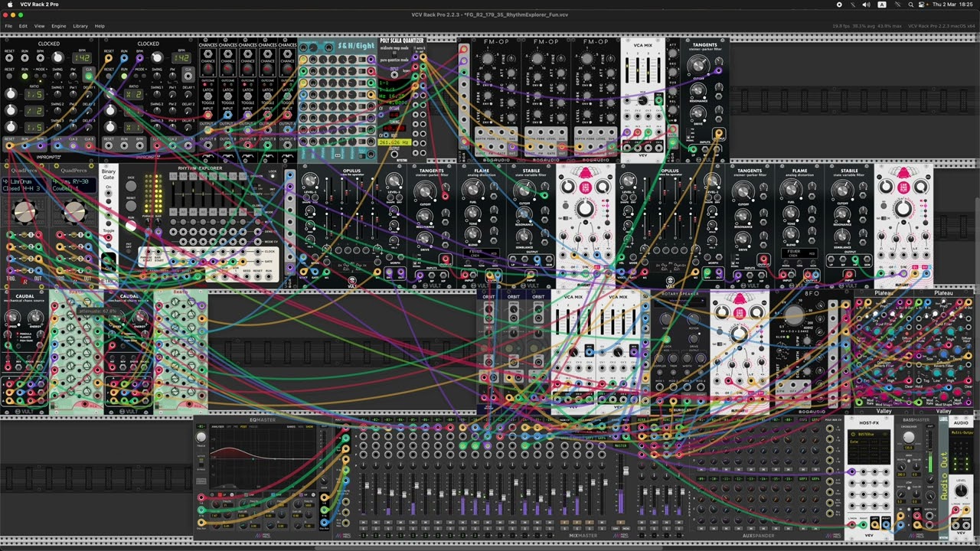Open LinnDrum Closed H-H 3 sample selector on QuadPercs
Viewport: 980px width, 551px height.
[x=24, y=185]
